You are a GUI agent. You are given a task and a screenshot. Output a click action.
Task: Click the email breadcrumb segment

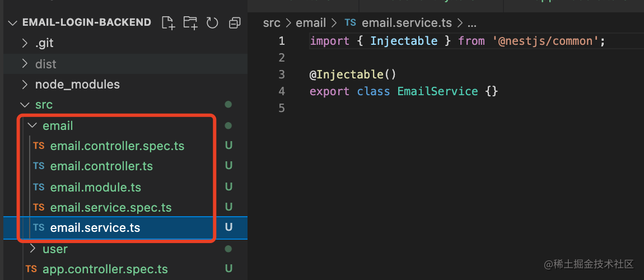(x=311, y=23)
